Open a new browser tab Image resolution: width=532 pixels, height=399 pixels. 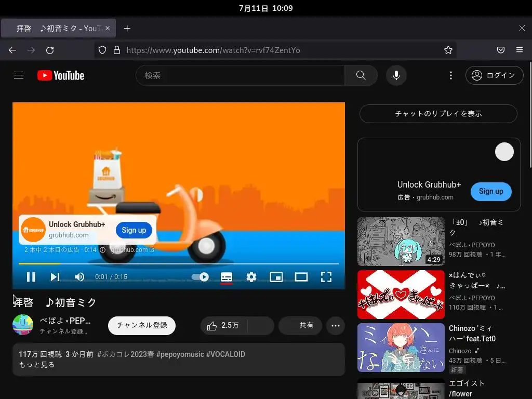(x=127, y=29)
